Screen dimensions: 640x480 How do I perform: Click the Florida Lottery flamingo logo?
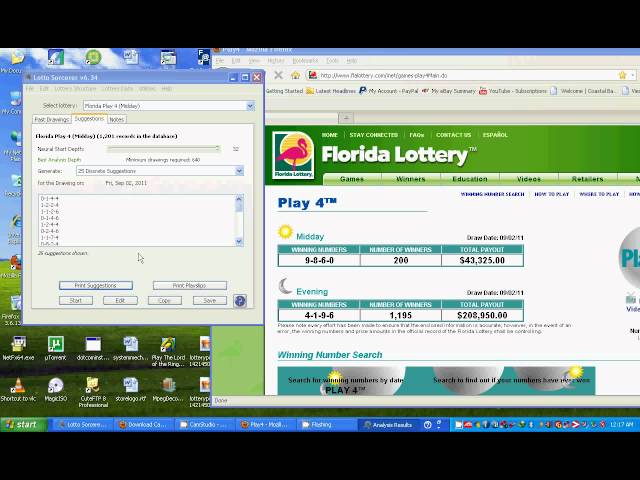click(293, 155)
